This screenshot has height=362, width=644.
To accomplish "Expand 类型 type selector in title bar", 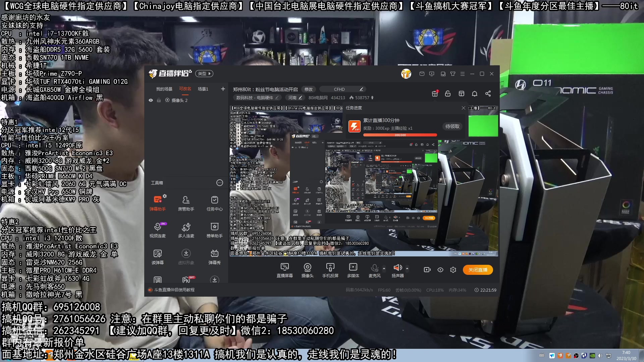I will pos(204,73).
